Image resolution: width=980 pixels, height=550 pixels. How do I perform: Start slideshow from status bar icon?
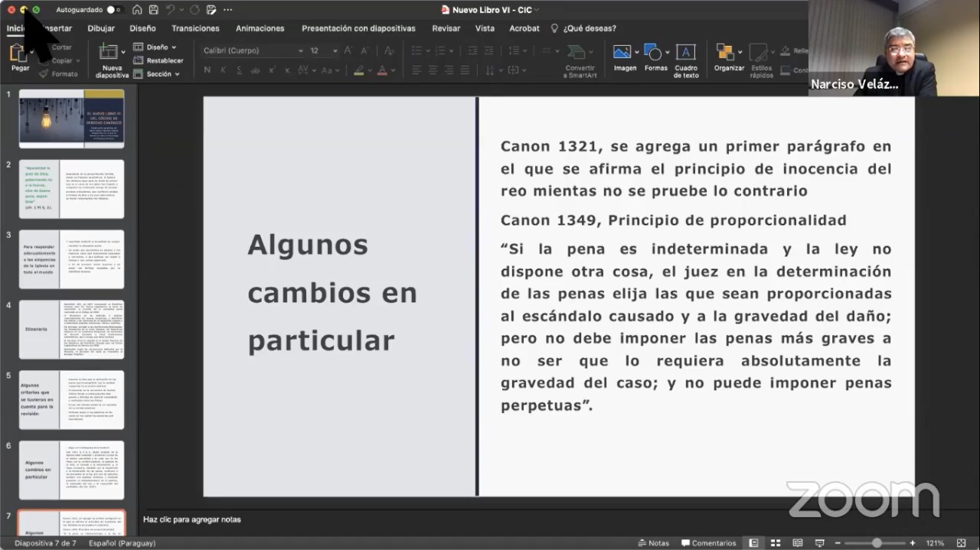click(x=818, y=543)
